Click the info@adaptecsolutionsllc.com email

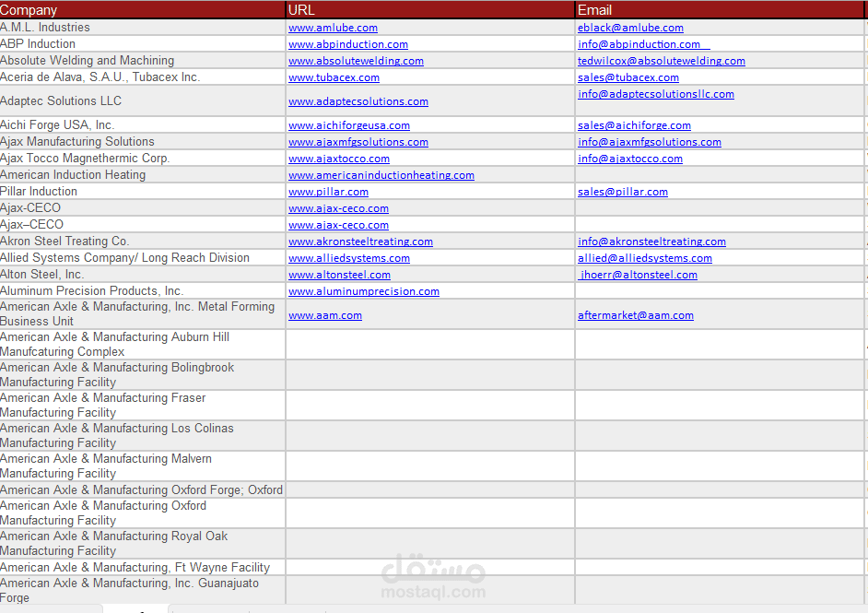[x=656, y=94]
